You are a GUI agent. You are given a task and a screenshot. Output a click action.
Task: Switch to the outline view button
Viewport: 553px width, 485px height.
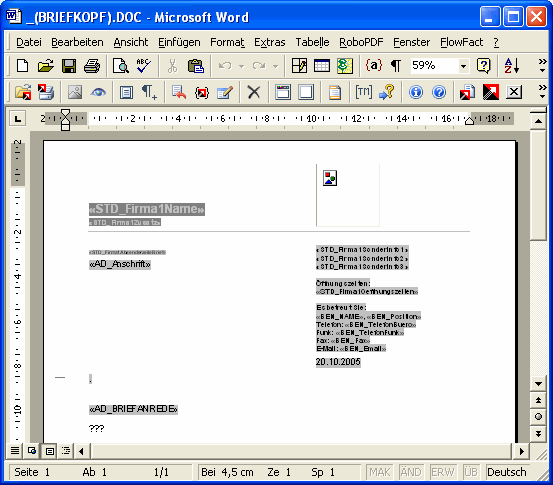(x=66, y=451)
